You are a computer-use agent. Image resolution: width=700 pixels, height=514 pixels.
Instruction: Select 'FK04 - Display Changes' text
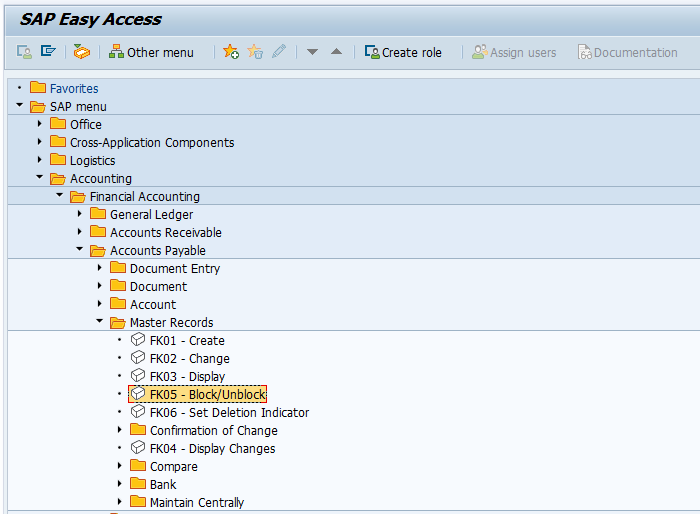click(x=212, y=448)
